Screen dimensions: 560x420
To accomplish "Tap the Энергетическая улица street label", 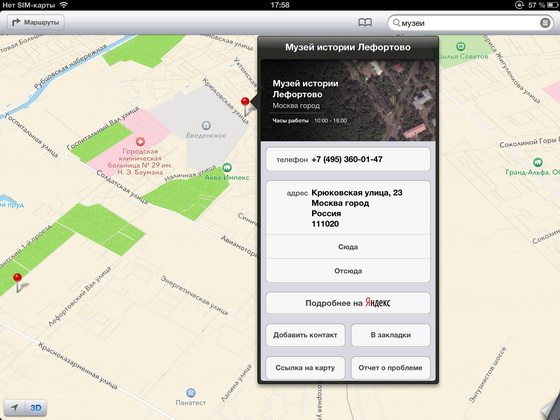I will 195,295.
